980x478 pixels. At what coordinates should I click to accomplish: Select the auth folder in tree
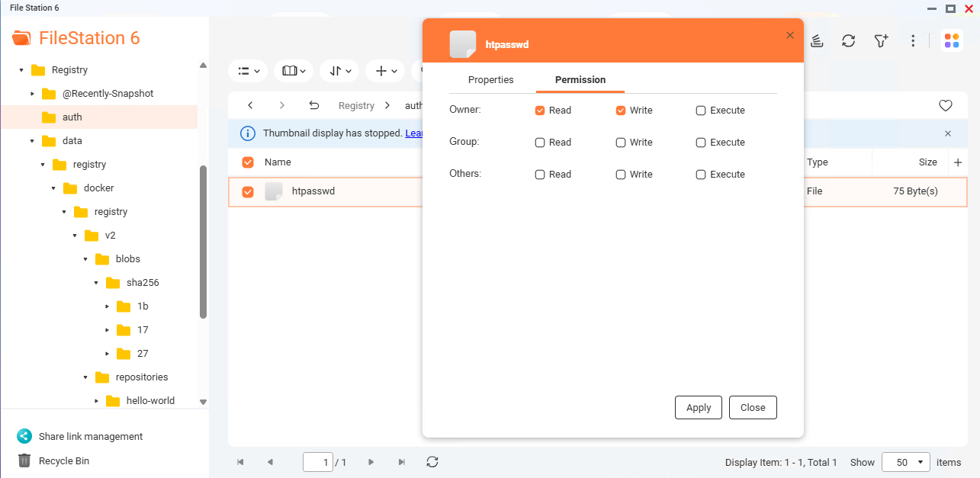point(99,117)
